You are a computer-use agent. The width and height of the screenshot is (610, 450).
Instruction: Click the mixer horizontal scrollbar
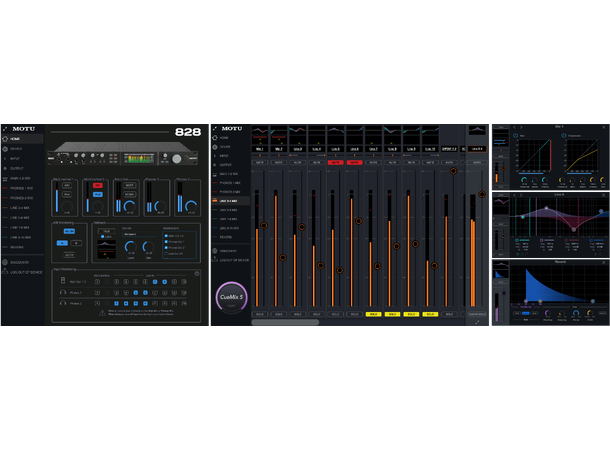tap(285, 322)
